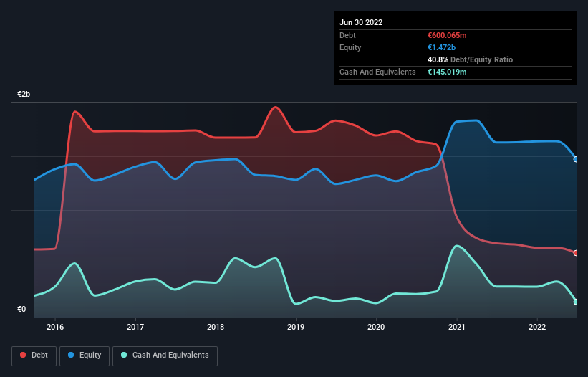Toggle the Equity series legend button
The image size is (588, 377).
coord(85,355)
